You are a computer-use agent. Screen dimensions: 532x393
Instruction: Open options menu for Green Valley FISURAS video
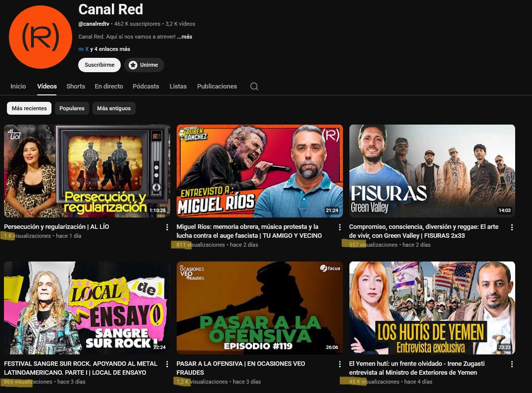coord(512,227)
